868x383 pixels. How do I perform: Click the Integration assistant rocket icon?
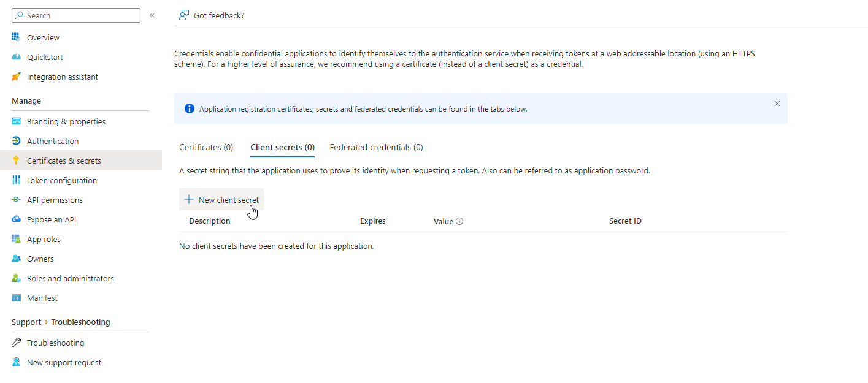tap(17, 77)
